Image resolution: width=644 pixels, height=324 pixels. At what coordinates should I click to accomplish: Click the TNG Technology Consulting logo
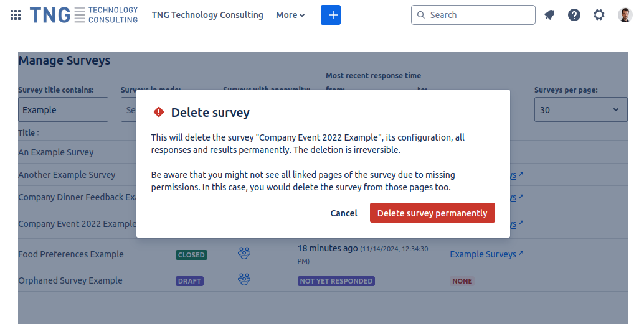(x=84, y=15)
